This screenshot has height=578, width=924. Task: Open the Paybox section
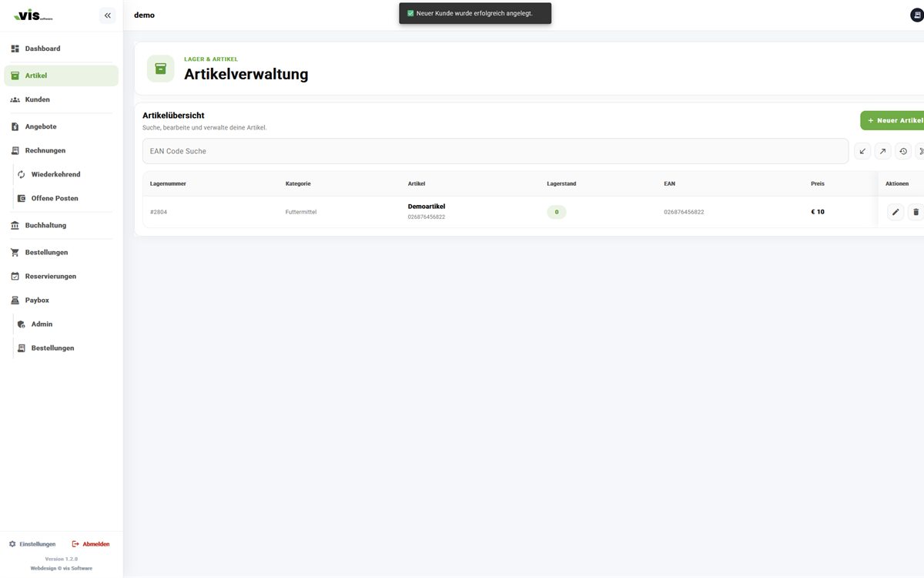[x=62, y=300]
